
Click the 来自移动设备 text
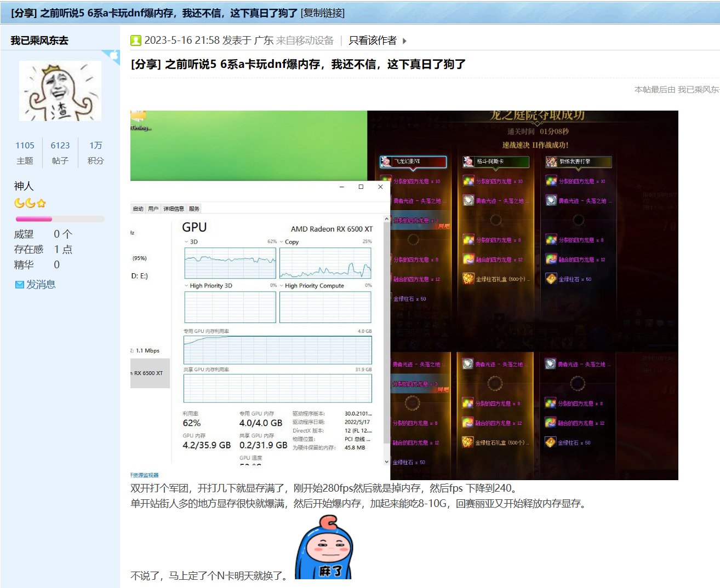click(x=305, y=41)
